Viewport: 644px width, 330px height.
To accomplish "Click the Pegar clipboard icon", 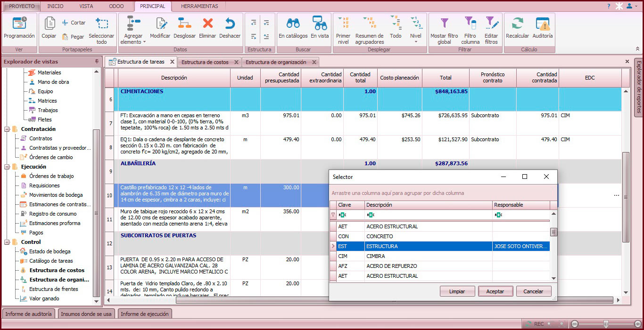I will click(x=65, y=37).
